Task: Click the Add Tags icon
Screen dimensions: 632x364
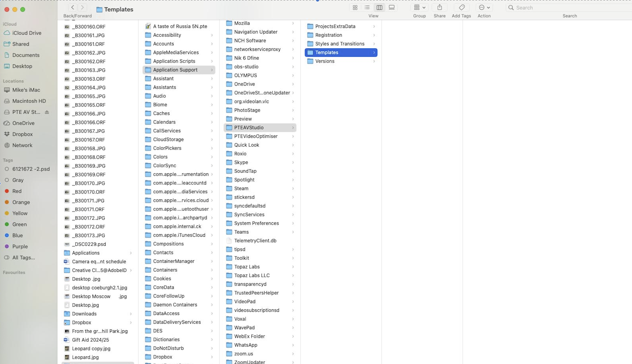Action: pyautogui.click(x=462, y=8)
